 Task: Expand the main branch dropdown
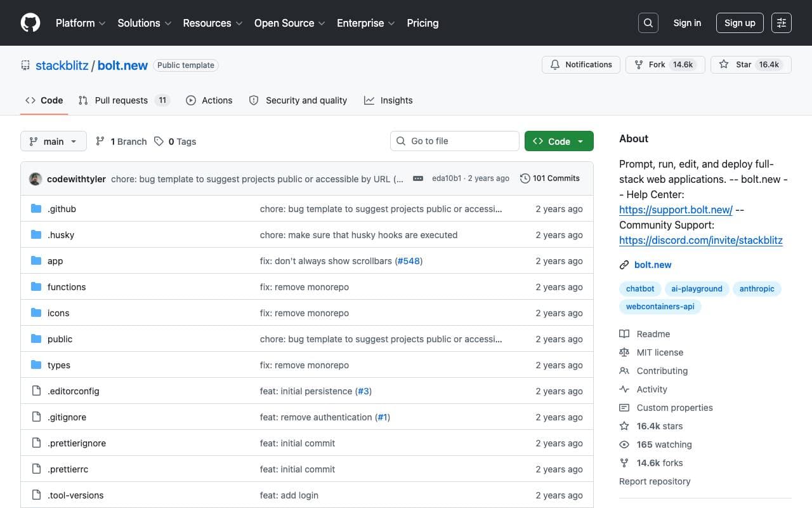(53, 141)
